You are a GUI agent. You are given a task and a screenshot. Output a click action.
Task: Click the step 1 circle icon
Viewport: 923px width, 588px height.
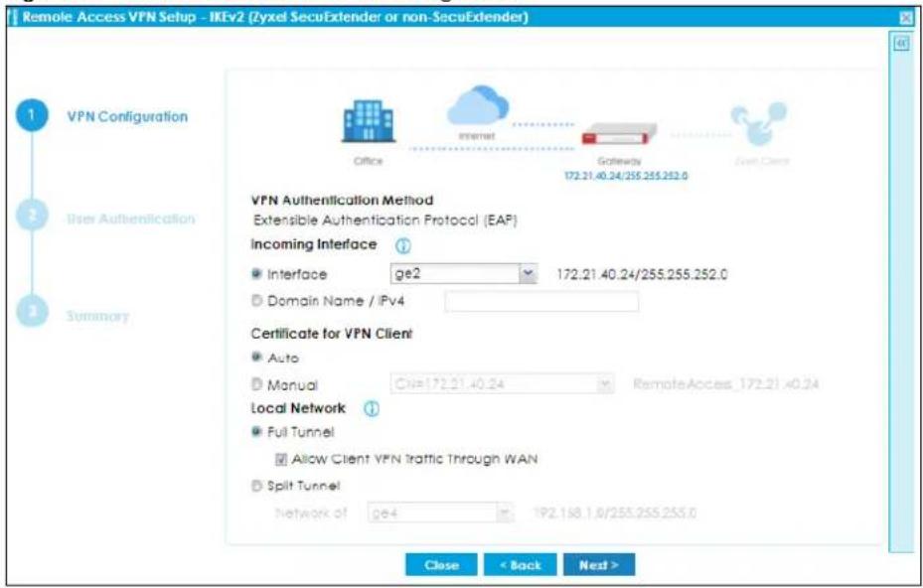point(32,115)
